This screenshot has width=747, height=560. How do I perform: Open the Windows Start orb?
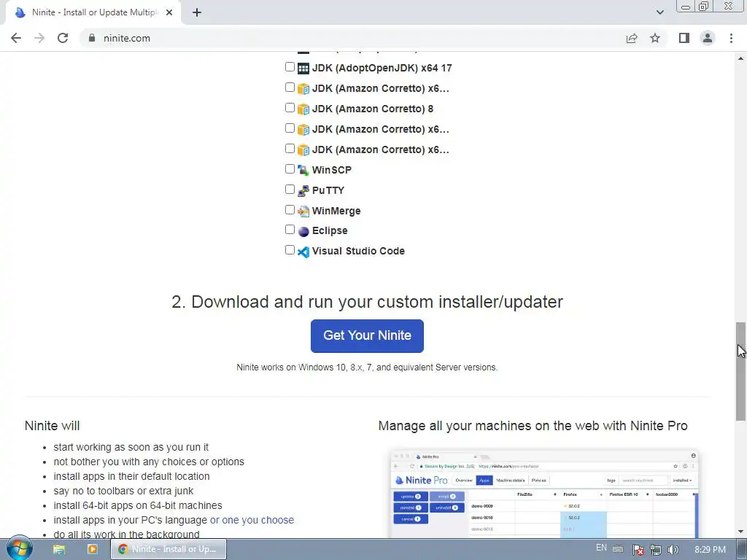pyautogui.click(x=19, y=548)
